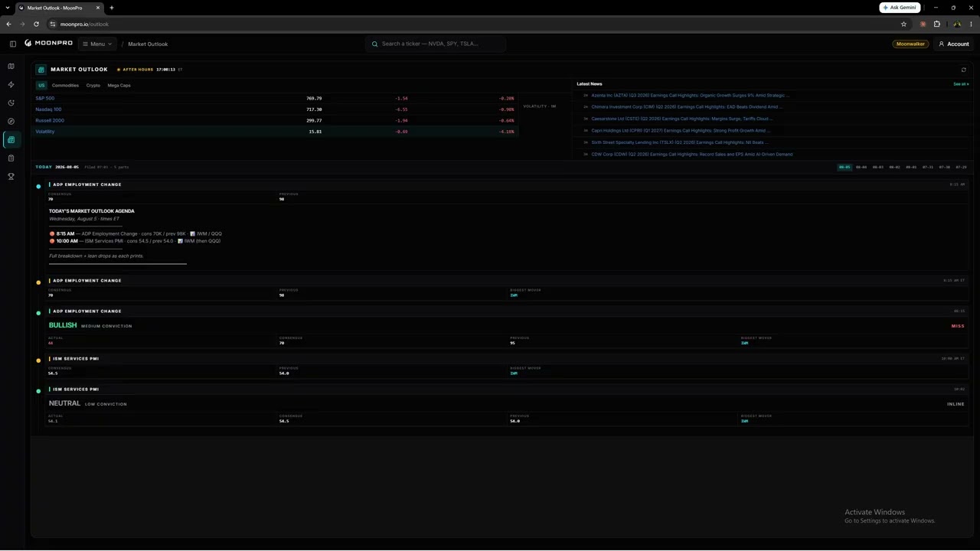The width and height of the screenshot is (980, 551).
Task: Switch to the Commodities tab
Action: click(x=65, y=86)
